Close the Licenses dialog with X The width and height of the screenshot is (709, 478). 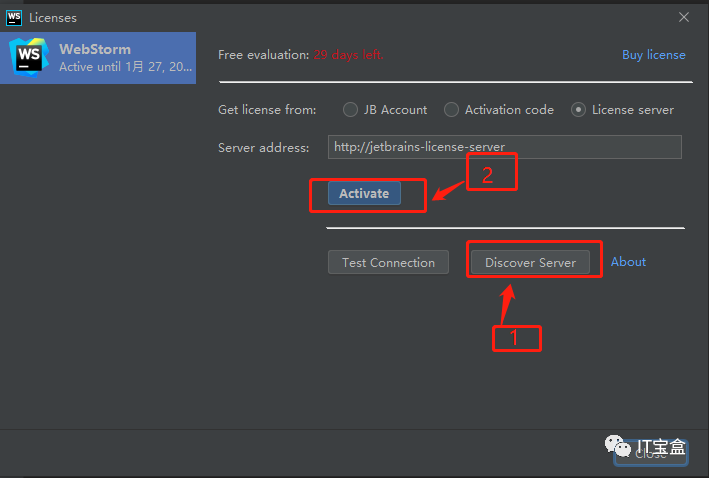point(684,17)
